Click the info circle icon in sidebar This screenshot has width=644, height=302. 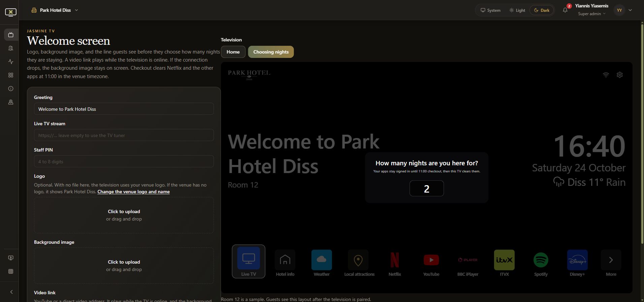tap(11, 89)
